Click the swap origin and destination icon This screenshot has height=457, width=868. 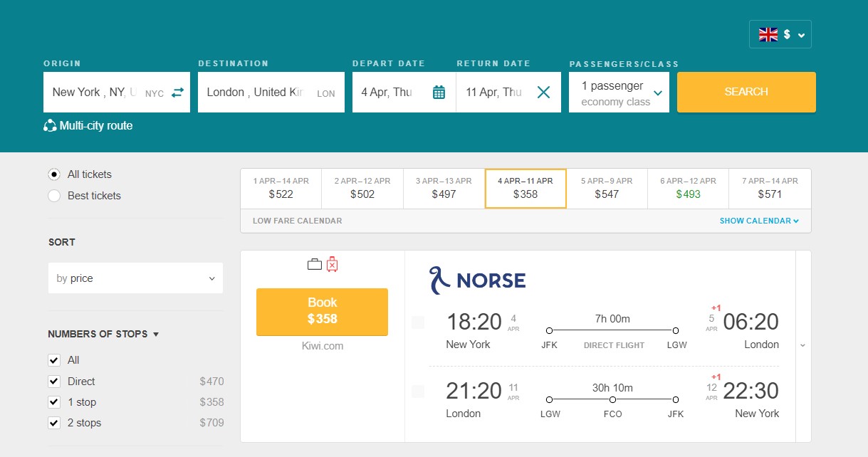click(177, 91)
